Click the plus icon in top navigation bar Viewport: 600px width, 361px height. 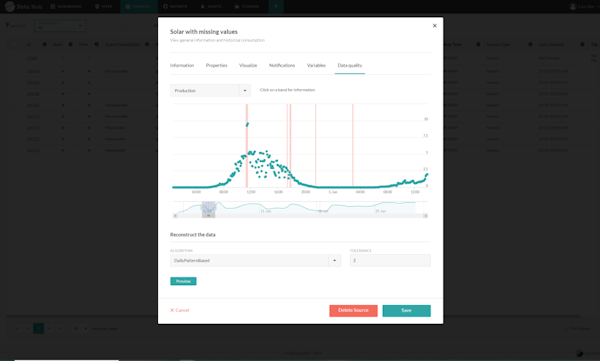(x=276, y=7)
